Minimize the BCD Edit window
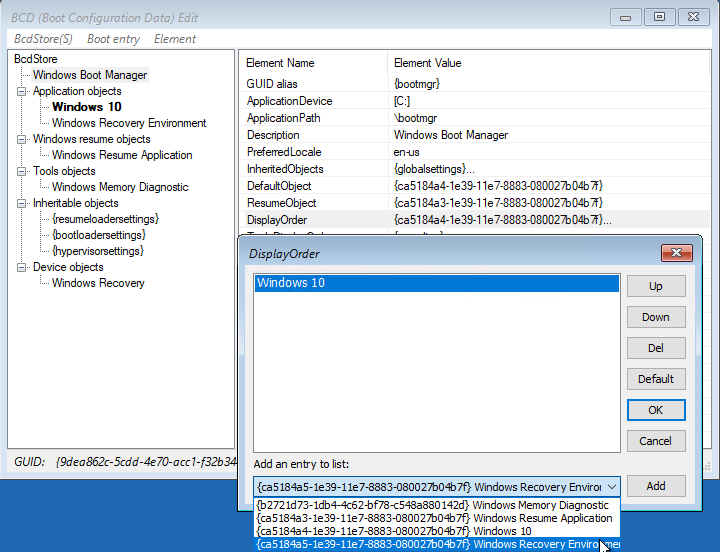Screen dimensions: 720x552 coord(625,17)
